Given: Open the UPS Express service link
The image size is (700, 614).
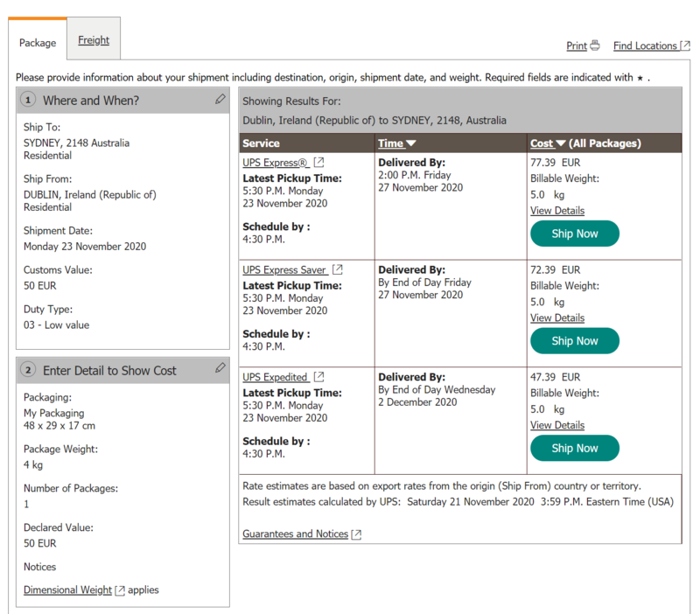Looking at the screenshot, I should tap(276, 163).
